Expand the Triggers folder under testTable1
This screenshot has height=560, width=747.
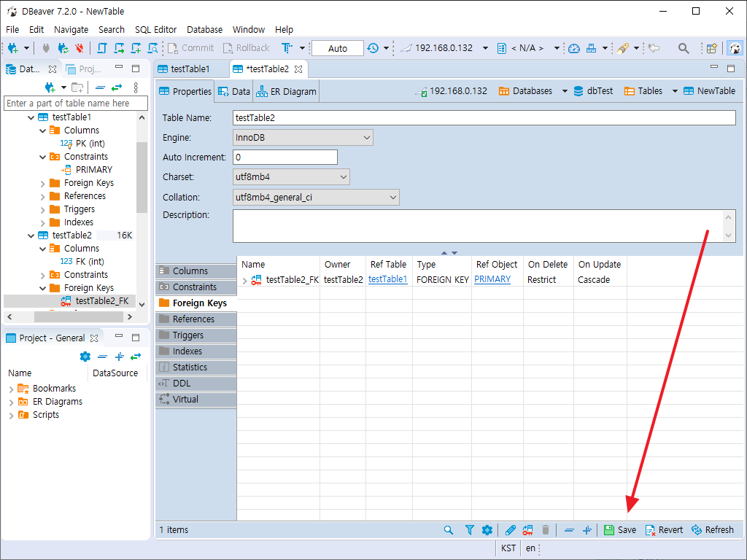(42, 209)
